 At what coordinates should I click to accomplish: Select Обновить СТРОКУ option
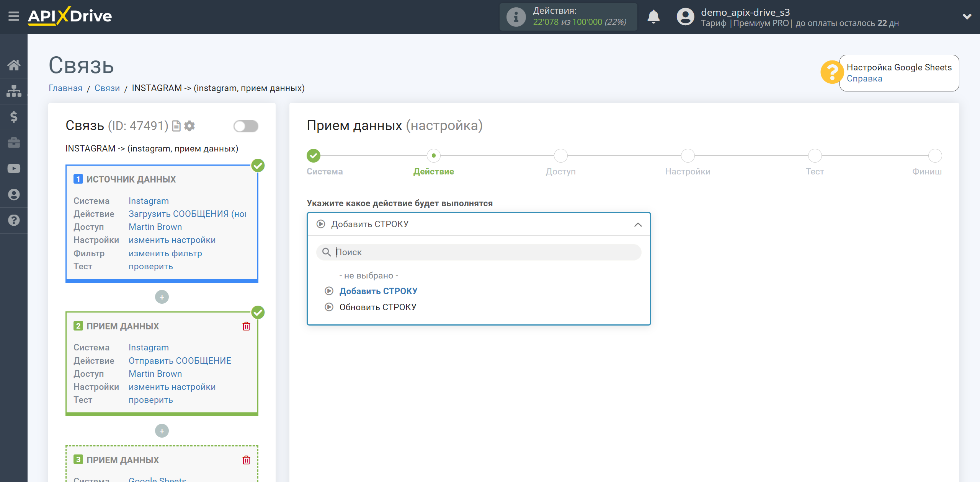[378, 308]
